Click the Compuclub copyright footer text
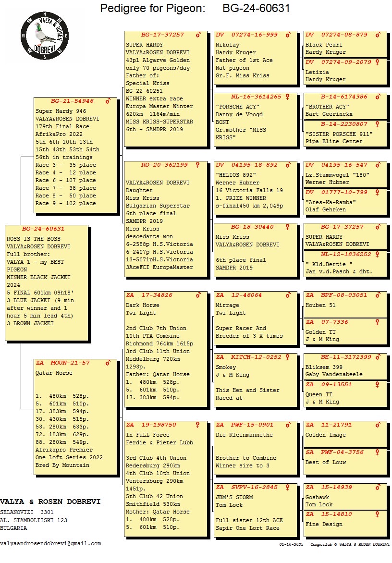Viewport: 392px width, 563px height. point(349,545)
